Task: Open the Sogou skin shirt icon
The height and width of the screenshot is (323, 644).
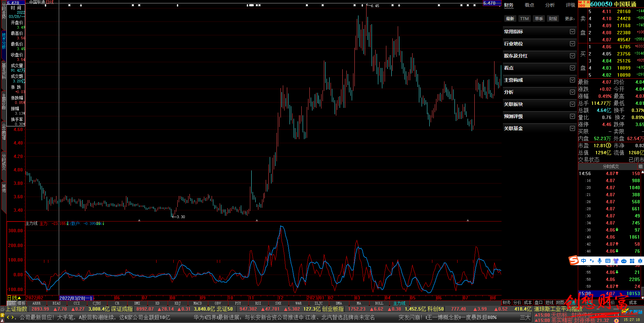Action: click(616, 261)
